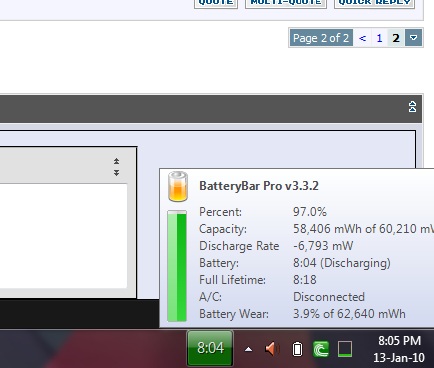434x368 pixels.
Task: Click the 'Disconnected' A/C status
Action: coord(329,297)
